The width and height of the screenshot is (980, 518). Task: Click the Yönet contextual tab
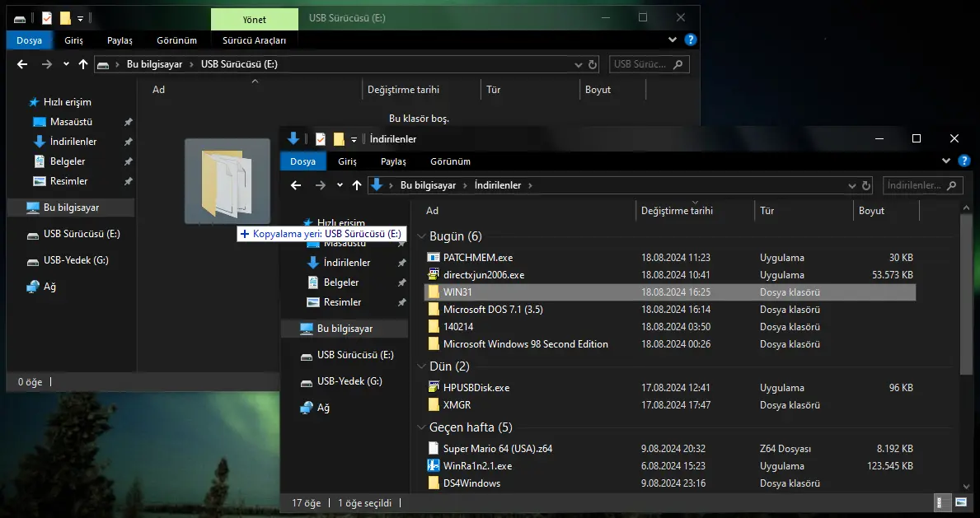point(255,20)
